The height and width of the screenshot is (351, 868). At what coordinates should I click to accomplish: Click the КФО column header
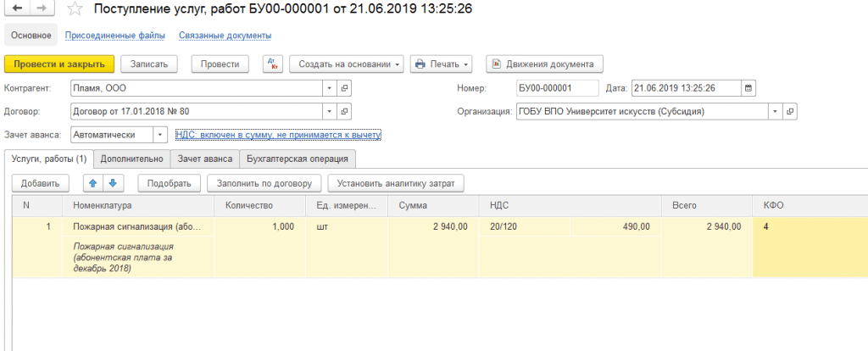(810, 205)
